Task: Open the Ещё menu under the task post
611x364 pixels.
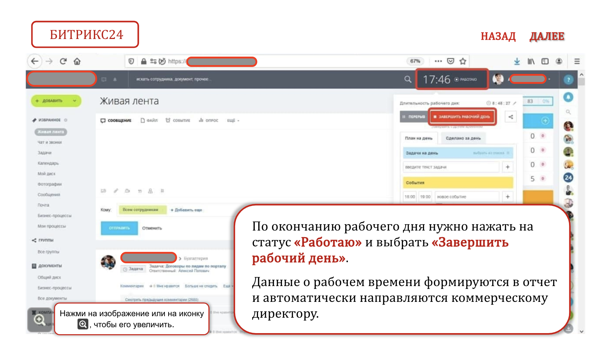Action: [x=228, y=286]
